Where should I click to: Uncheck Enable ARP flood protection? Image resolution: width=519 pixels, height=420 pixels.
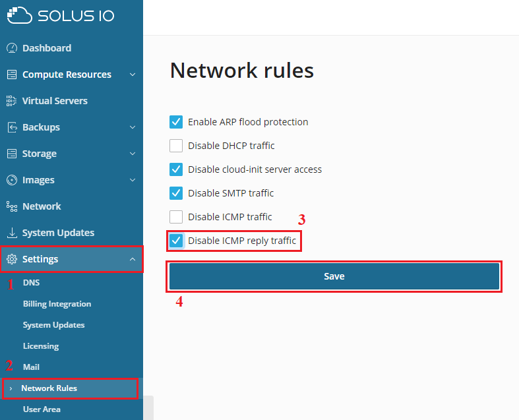pos(176,122)
